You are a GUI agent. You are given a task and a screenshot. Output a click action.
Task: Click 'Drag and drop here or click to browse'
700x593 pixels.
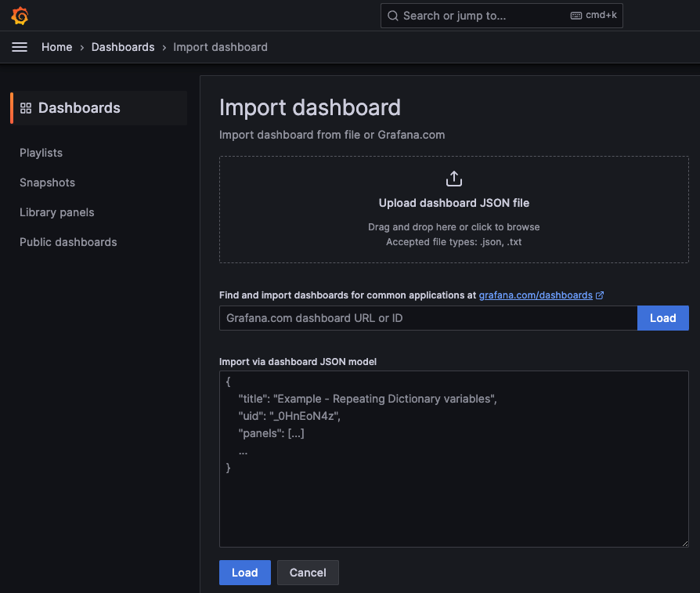(x=453, y=227)
